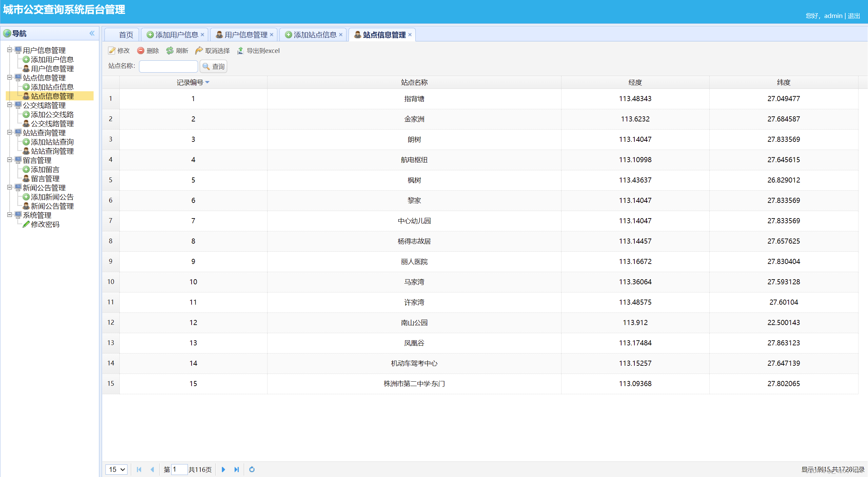The width and height of the screenshot is (868, 477).
Task: Collapse the 站点信息管理 tree node
Action: (9, 77)
